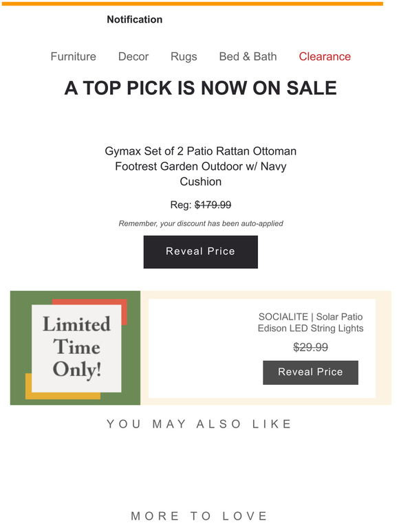Click the A TOP PICK IS NOW ON SALE headline
Image resolution: width=399 pixels, height=532 pixels.
click(x=200, y=88)
